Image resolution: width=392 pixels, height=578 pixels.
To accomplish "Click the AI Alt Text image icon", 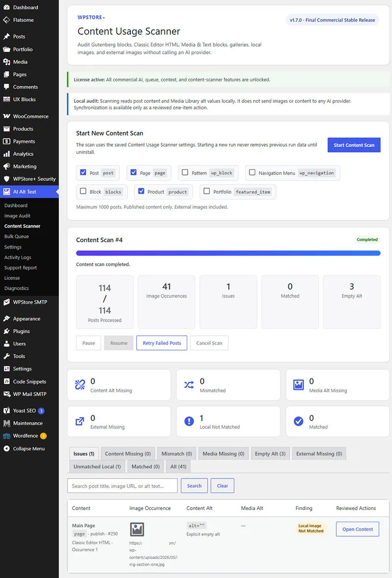I will [7, 192].
